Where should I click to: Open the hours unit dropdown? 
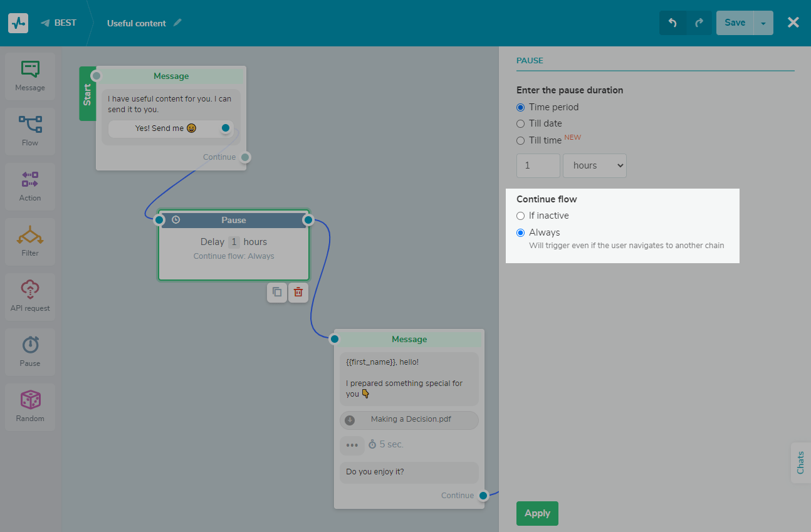(x=594, y=166)
